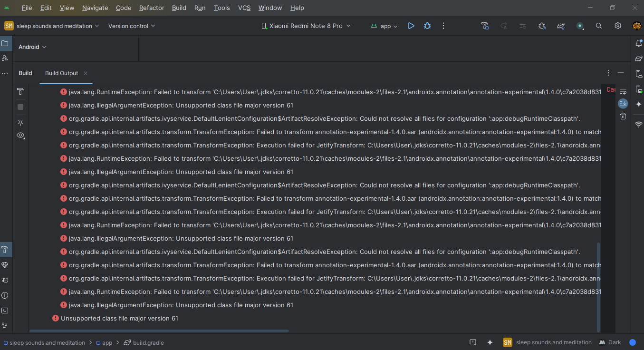Open Build panel options menu

tap(608, 73)
